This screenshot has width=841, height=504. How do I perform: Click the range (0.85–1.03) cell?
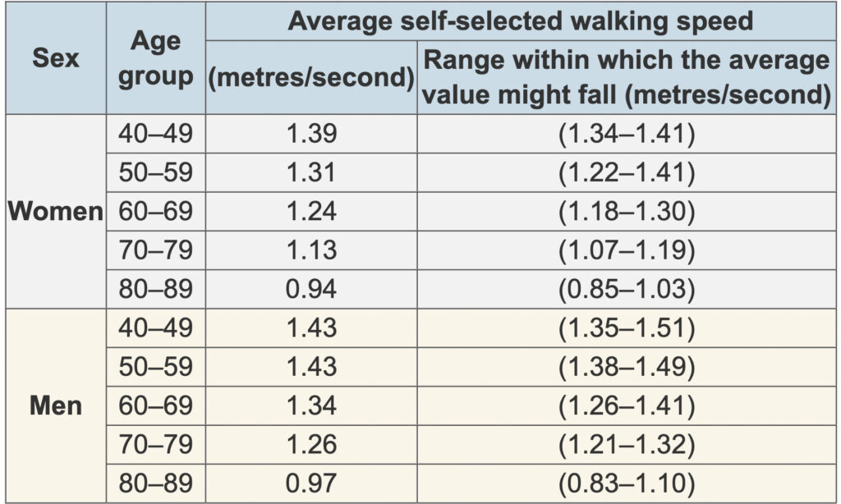coord(627,288)
